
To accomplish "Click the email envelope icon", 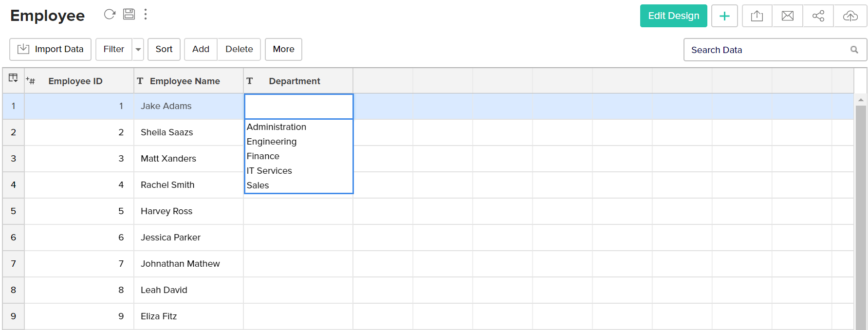I will [788, 16].
